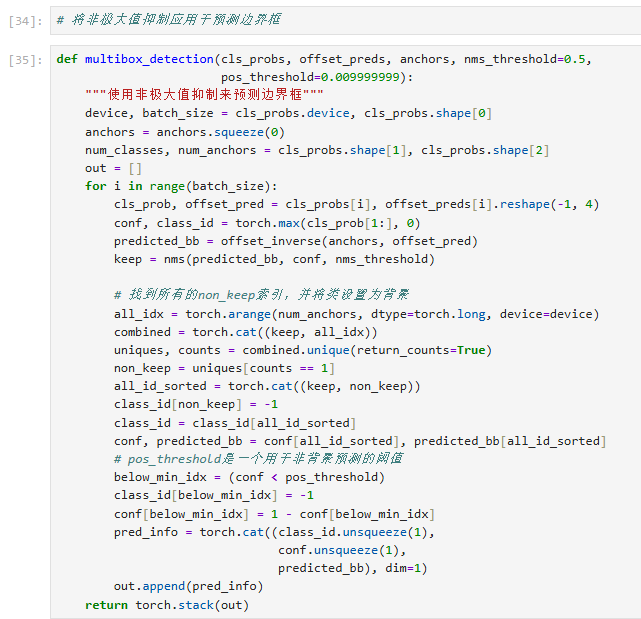Click the class_id = class_id[all_id_sorted] line
The width and height of the screenshot is (641, 619).
point(235,423)
